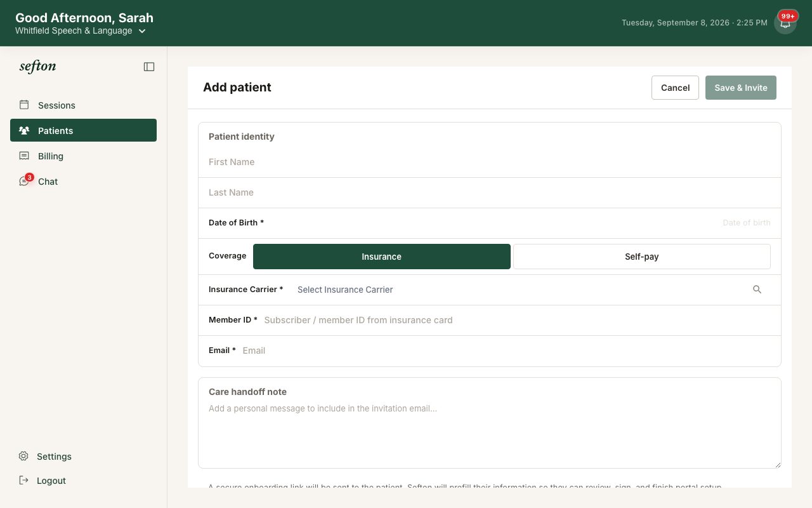Switch coverage to Self-pay
812x508 pixels.
coord(642,257)
